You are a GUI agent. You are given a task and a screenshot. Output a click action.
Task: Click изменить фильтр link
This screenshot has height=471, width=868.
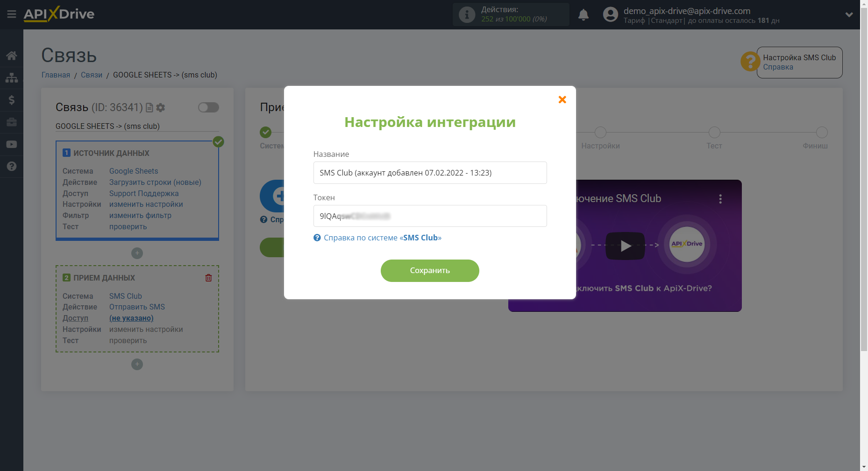click(x=140, y=216)
